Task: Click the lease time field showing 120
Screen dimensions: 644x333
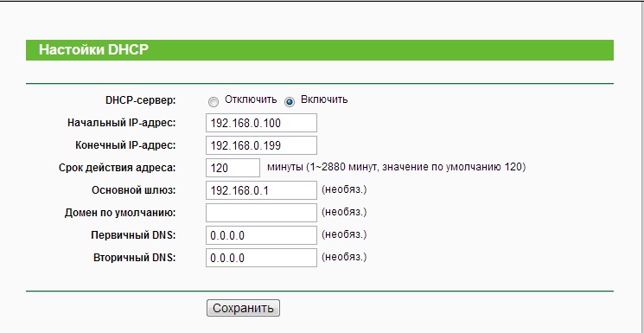Action: point(233,168)
